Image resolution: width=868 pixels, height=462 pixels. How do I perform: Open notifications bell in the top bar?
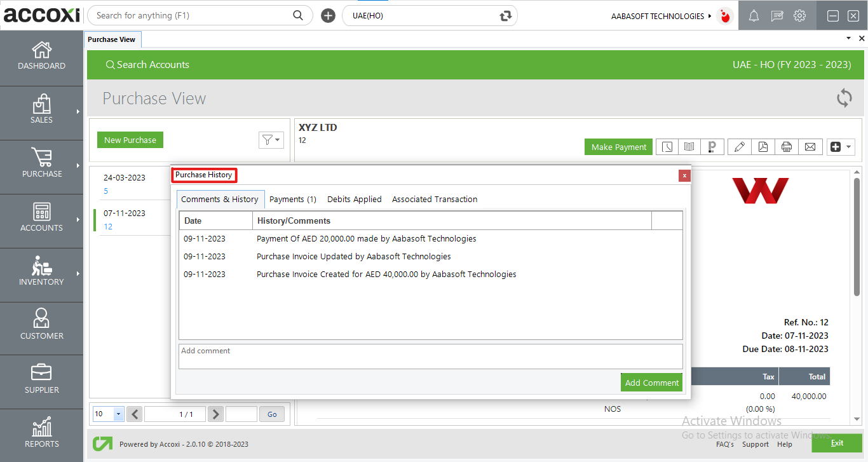point(754,15)
